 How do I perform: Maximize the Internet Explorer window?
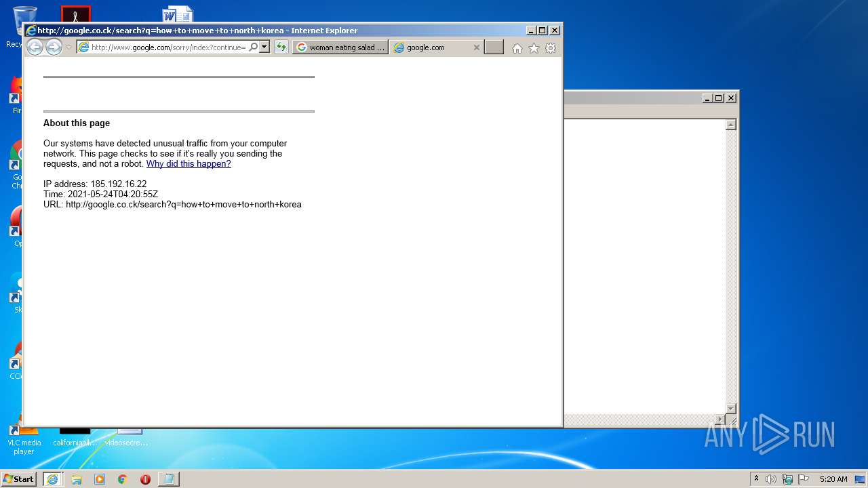pos(542,30)
